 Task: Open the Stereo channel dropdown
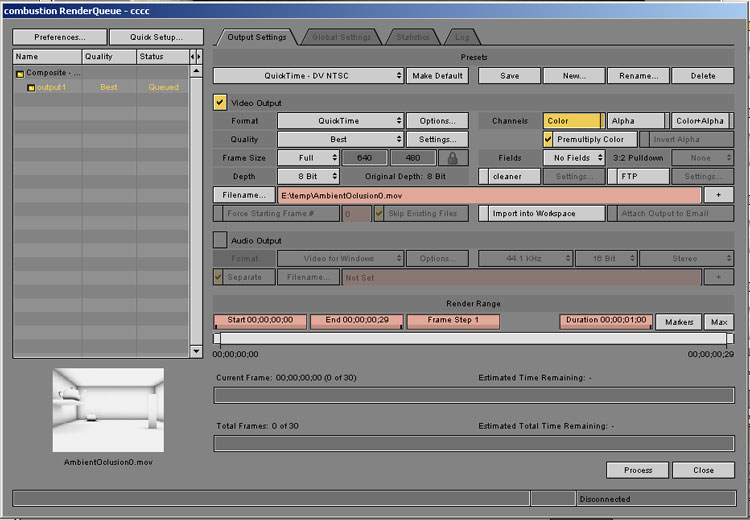coord(686,259)
